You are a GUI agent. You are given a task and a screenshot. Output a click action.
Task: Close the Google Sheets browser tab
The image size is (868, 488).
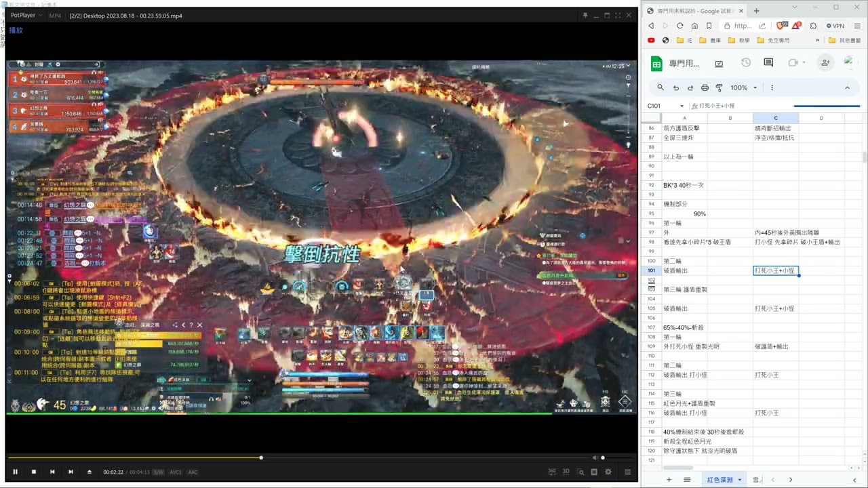[x=741, y=11]
